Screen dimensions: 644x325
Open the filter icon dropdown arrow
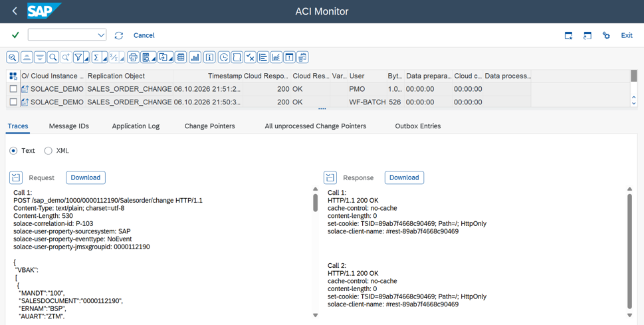pos(86,60)
